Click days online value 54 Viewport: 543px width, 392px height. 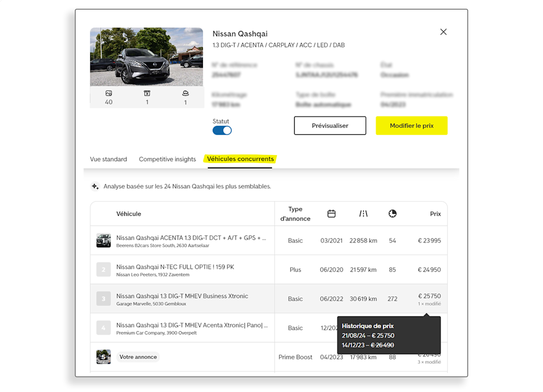tap(392, 240)
